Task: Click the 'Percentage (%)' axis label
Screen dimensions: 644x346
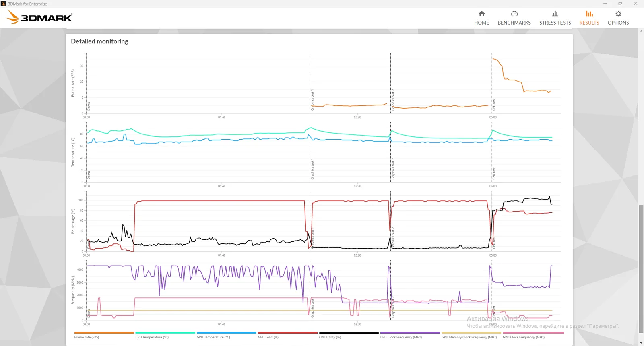Action: click(73, 221)
